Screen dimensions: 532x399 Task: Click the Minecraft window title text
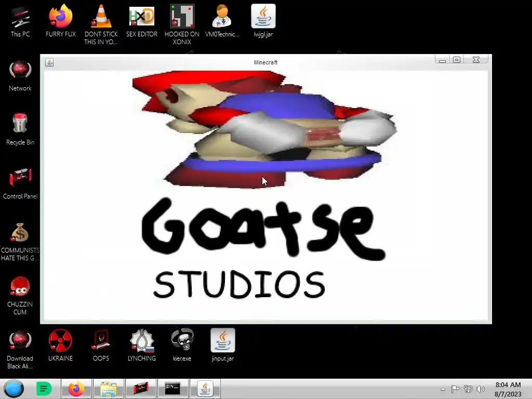point(265,62)
